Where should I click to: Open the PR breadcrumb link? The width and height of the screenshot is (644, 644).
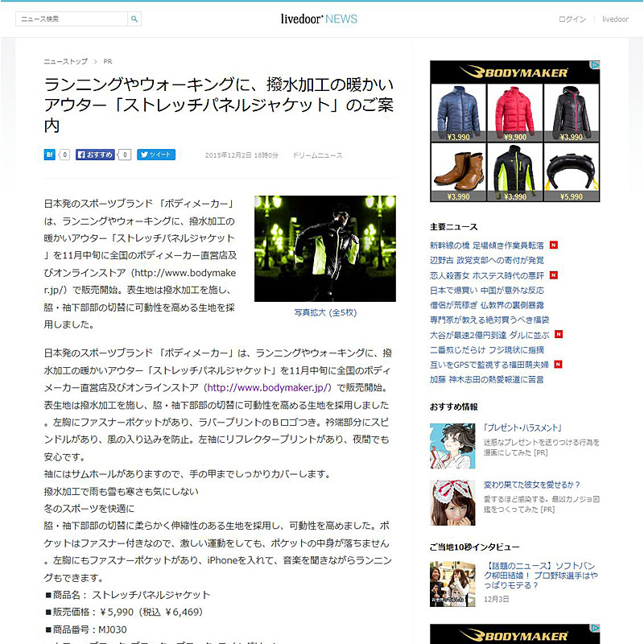108,62
